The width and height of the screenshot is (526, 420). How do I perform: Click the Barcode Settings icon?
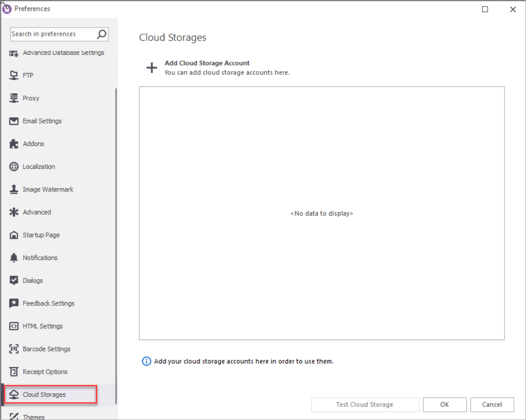14,349
